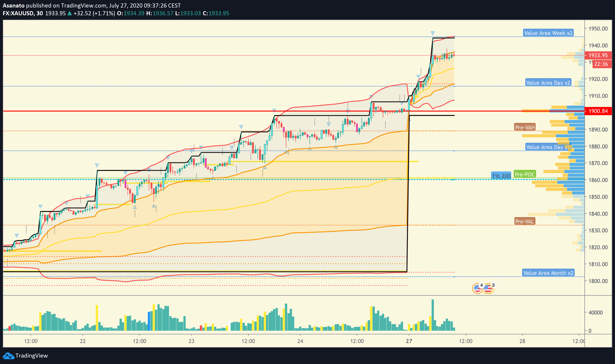Click the 1890.00 price axis label
Viewport: 615px width, 364px height.
point(598,130)
